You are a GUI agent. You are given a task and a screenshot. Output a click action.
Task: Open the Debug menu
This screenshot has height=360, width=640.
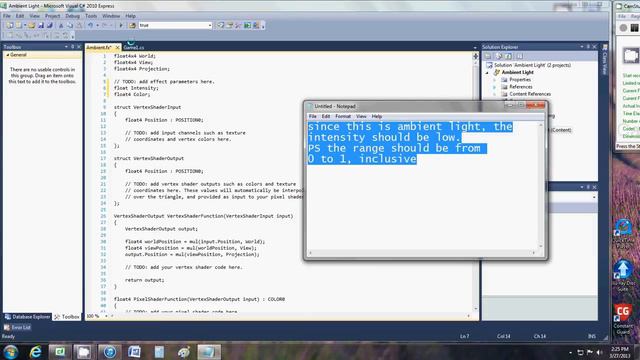point(72,16)
